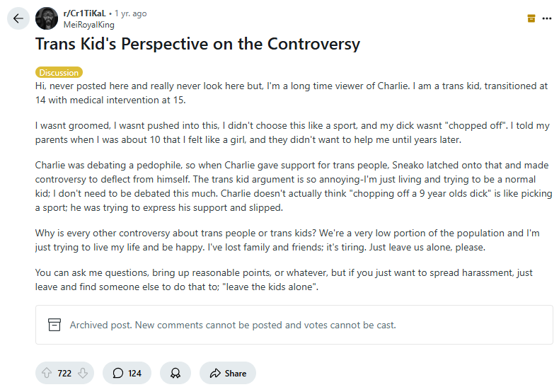Click the archived post notice text
This screenshot has height=392, width=559.
(x=233, y=325)
